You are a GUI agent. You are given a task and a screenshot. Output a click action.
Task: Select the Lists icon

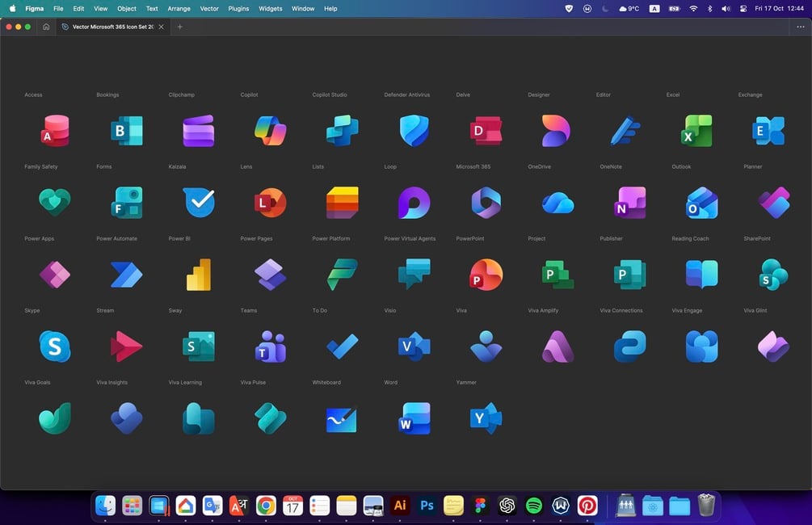point(343,203)
